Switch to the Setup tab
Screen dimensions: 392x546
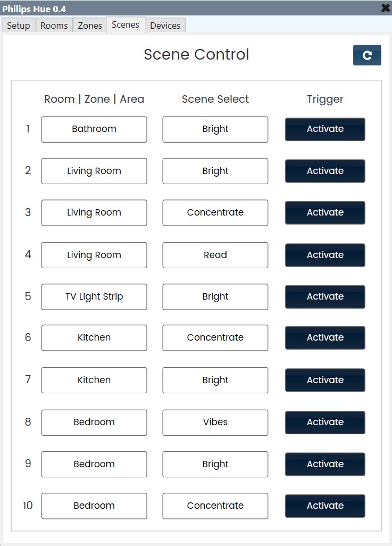[x=18, y=25]
